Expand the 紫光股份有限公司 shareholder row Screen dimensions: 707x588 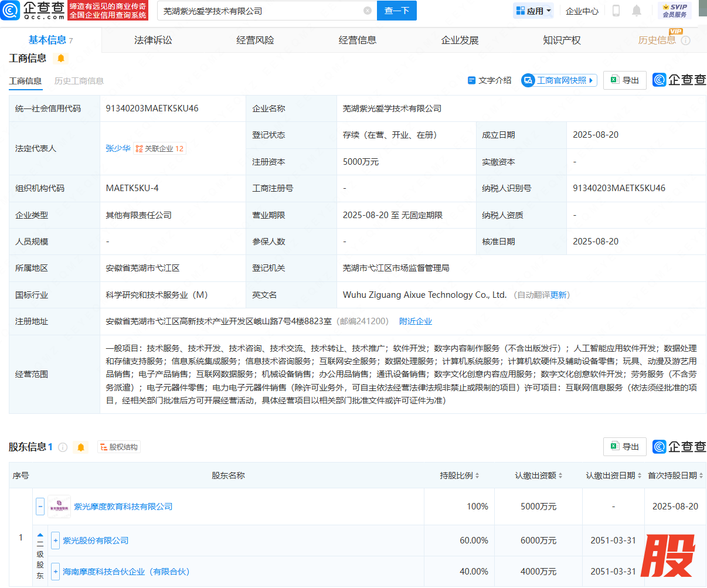coord(55,541)
